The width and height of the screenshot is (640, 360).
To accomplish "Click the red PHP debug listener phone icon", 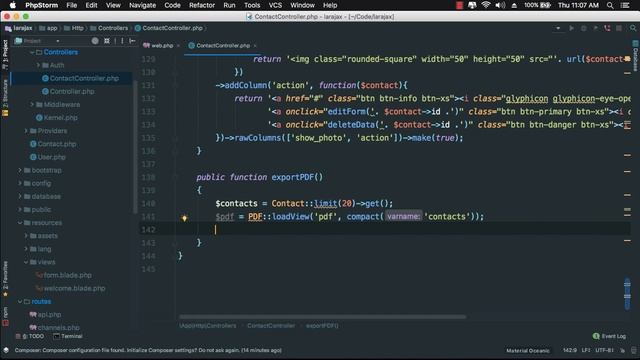I will 607,28.
